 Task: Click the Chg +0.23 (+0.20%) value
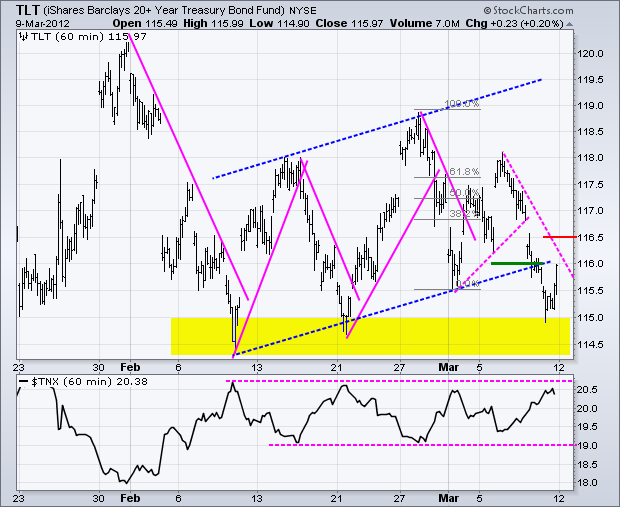514,23
